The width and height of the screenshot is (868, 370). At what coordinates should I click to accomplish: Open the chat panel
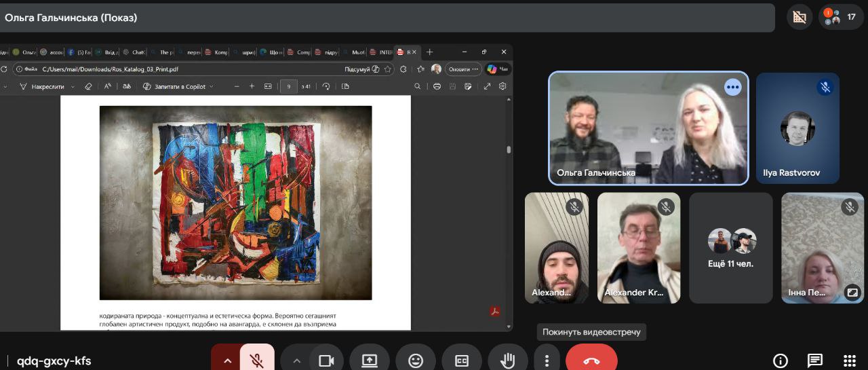pyautogui.click(x=814, y=360)
